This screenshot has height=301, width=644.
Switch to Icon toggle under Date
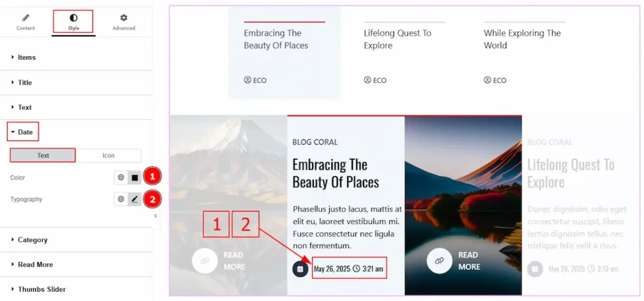108,156
